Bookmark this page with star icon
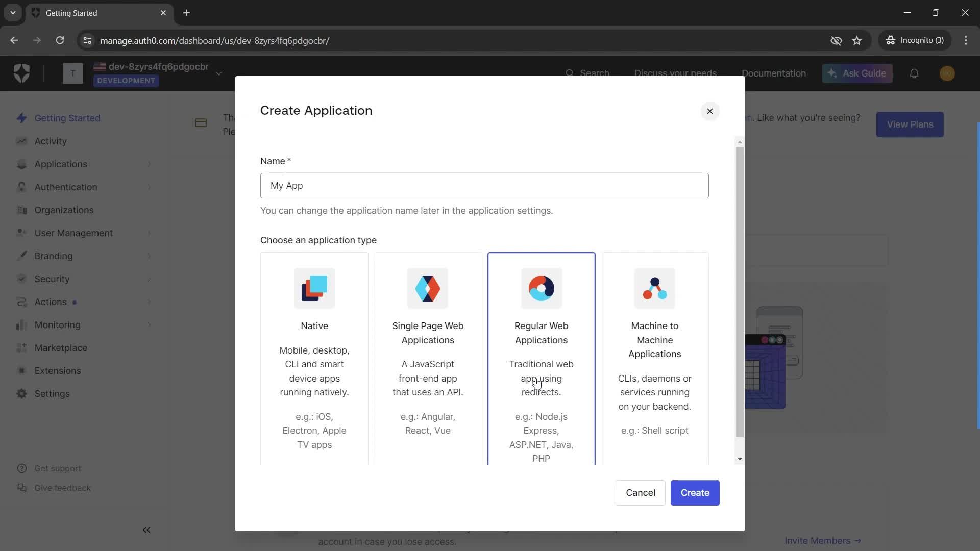The width and height of the screenshot is (980, 551). point(857,40)
